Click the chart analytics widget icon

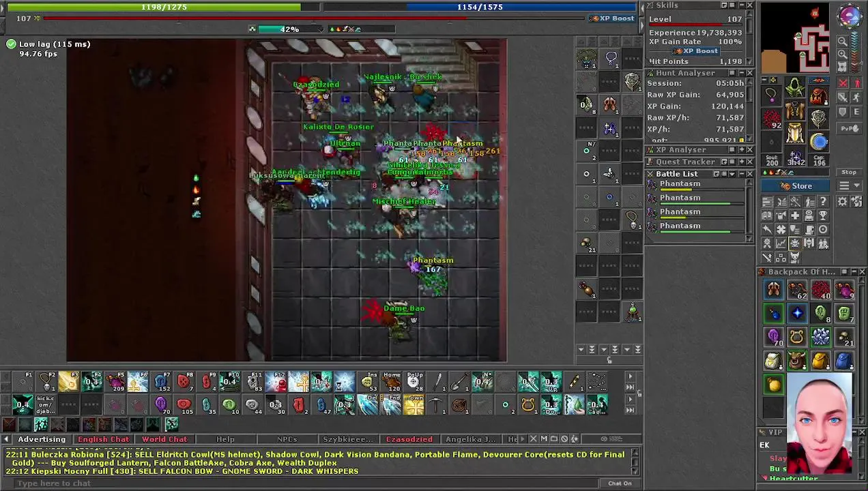click(x=781, y=243)
